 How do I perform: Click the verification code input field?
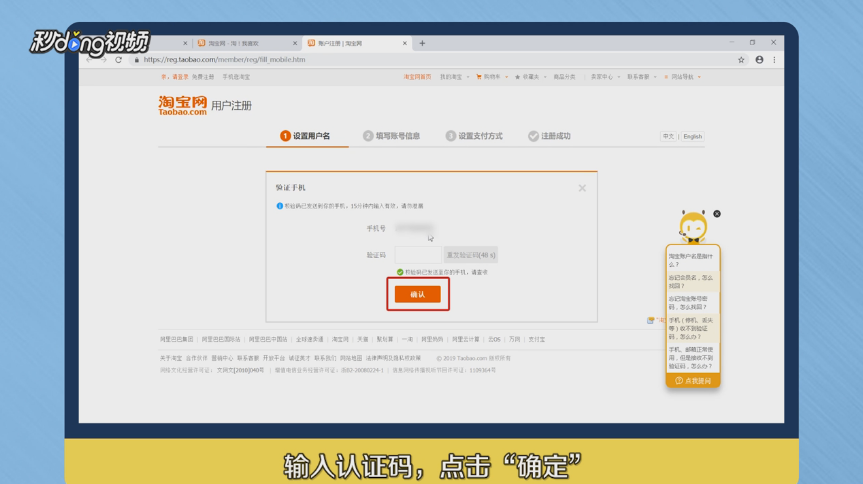(x=418, y=255)
